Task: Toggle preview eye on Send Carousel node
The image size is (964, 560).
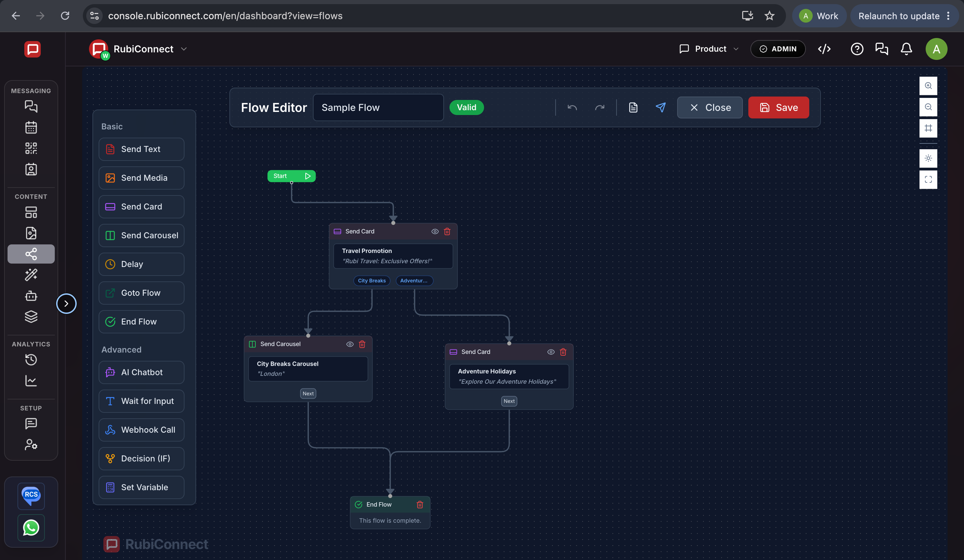Action: [350, 344]
